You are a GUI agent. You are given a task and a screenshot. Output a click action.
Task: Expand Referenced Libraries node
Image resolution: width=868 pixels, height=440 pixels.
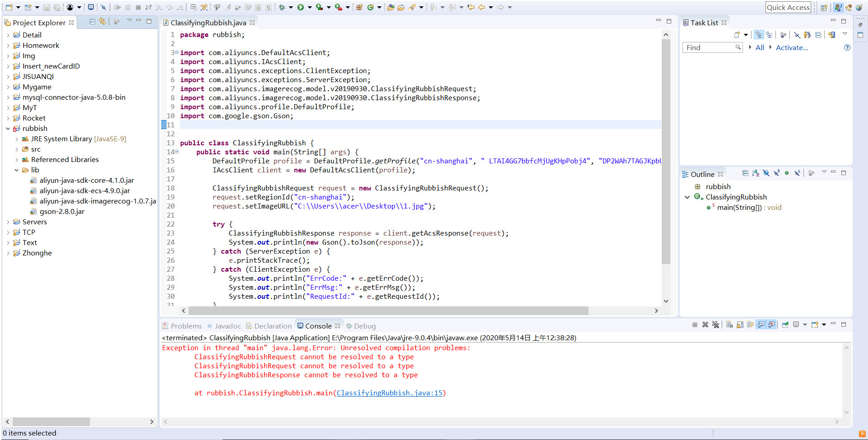[17, 160]
